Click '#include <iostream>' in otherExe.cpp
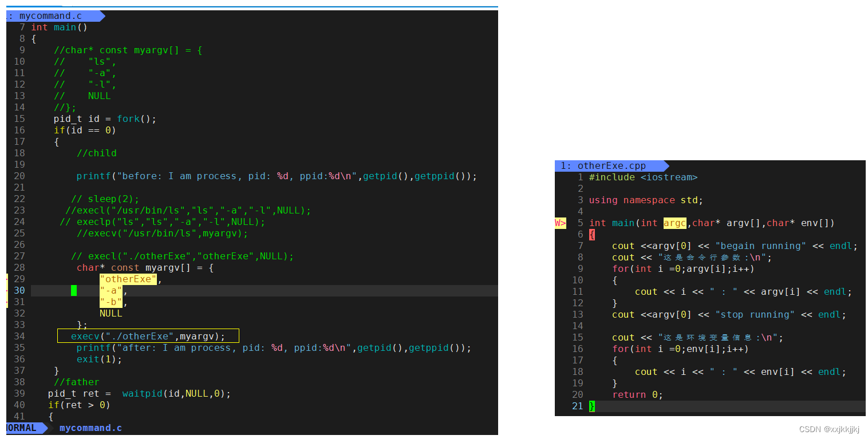 coord(643,177)
